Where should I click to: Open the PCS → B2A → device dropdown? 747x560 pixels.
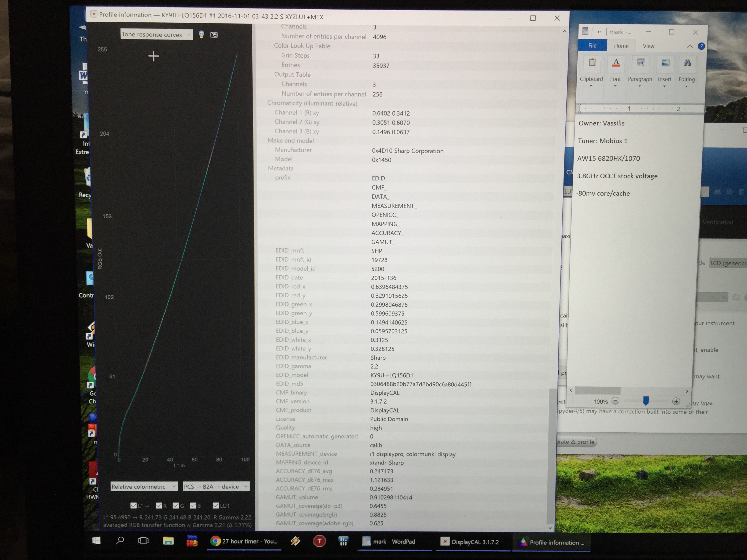(216, 486)
